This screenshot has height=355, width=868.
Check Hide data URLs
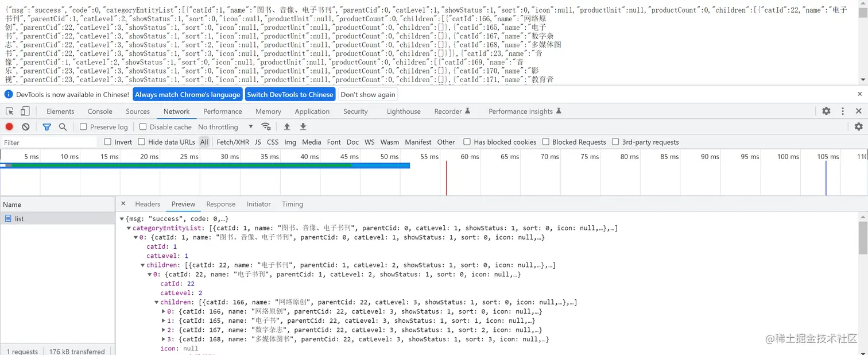coord(141,142)
